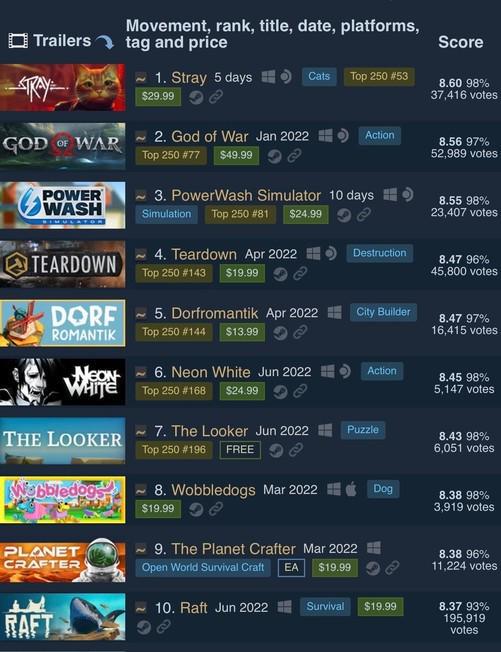
Task: Click the EA early access badge
Action: click(291, 568)
